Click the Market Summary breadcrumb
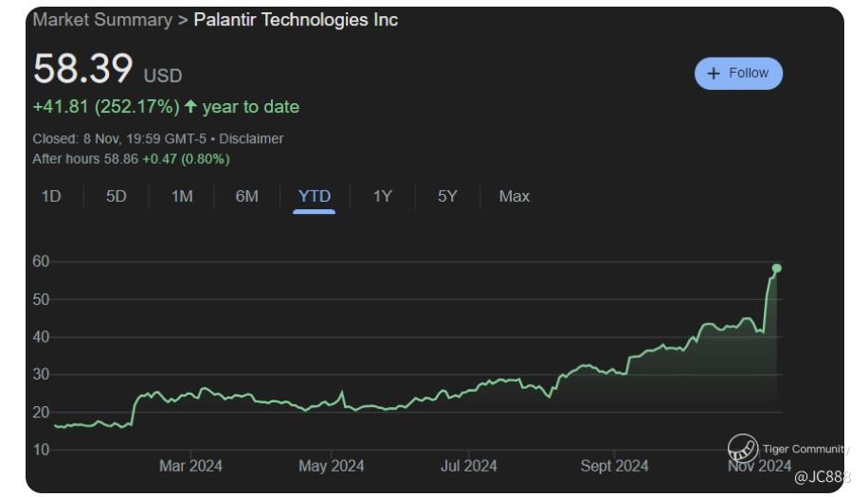The width and height of the screenshot is (868, 497). (102, 20)
